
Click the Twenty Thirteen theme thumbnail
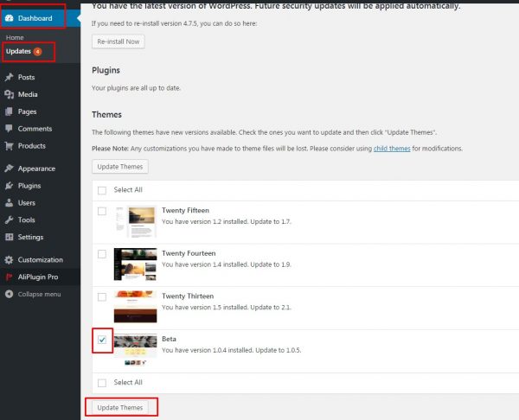click(136, 307)
